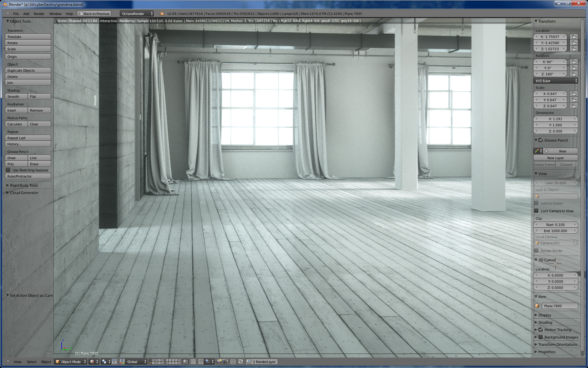Open the OctaneRender engine dropdown
The height and width of the screenshot is (368, 588).
tap(137, 14)
